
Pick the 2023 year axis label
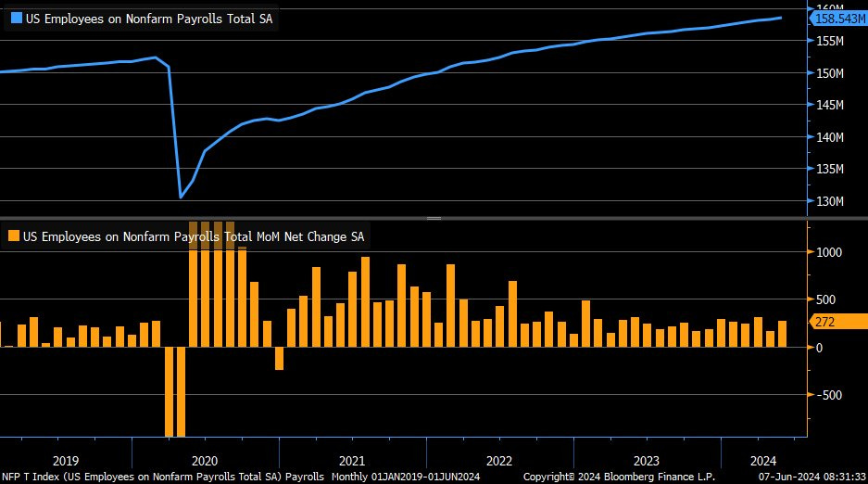pyautogui.click(x=646, y=460)
